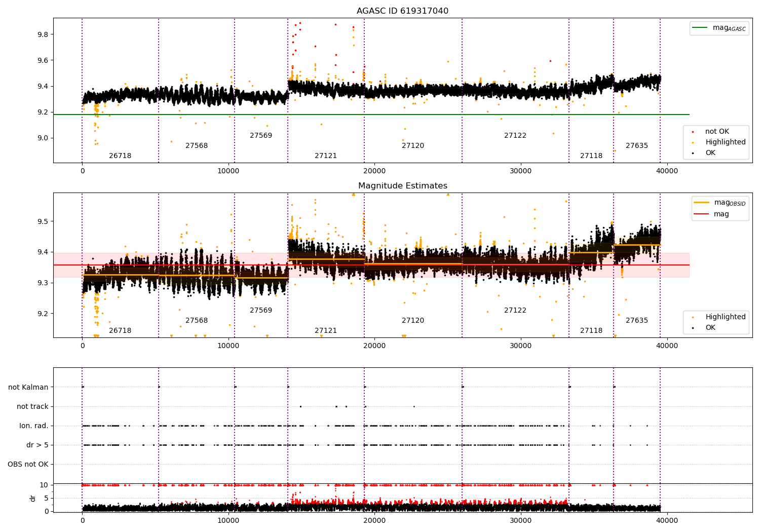760x532 pixels.
Task: Click obsid label 27635 in top plot
Action: pos(637,146)
